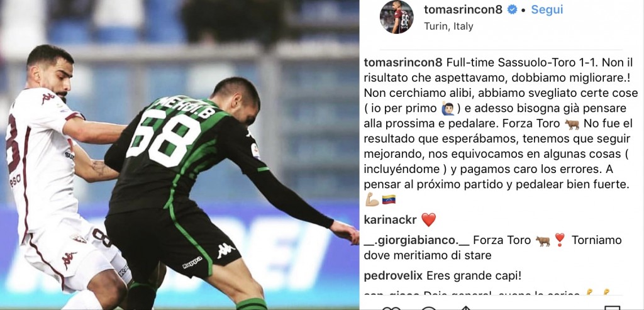Open karinackr commenter profile

391,220
